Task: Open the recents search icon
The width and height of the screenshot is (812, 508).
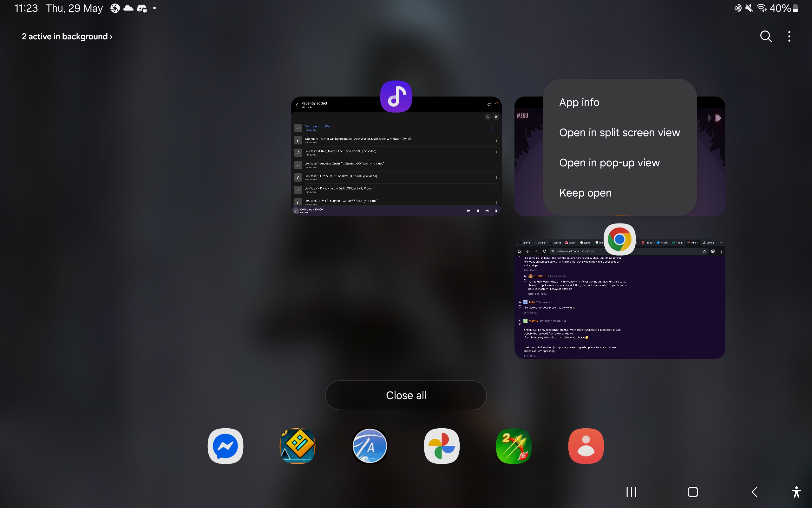Action: pos(766,36)
